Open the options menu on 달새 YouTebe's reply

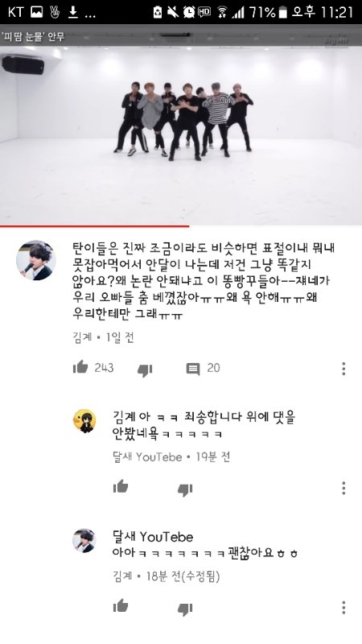pos(343,488)
